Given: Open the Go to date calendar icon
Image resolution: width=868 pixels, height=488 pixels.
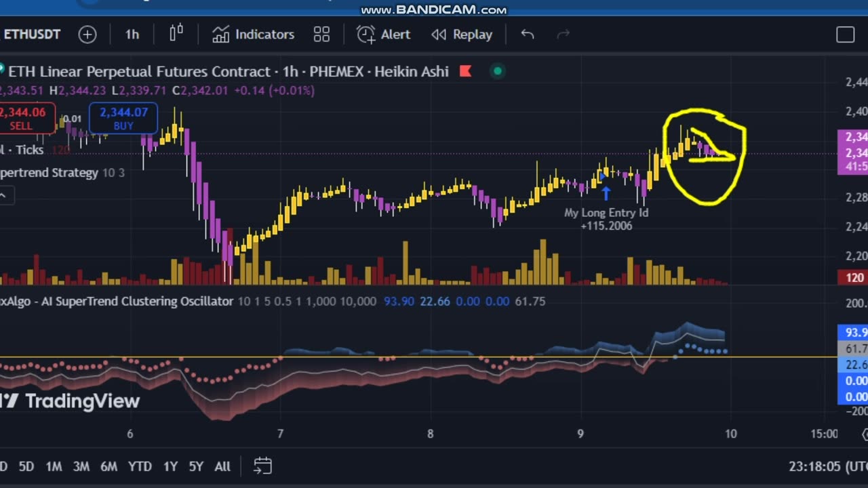Looking at the screenshot, I should (262, 466).
